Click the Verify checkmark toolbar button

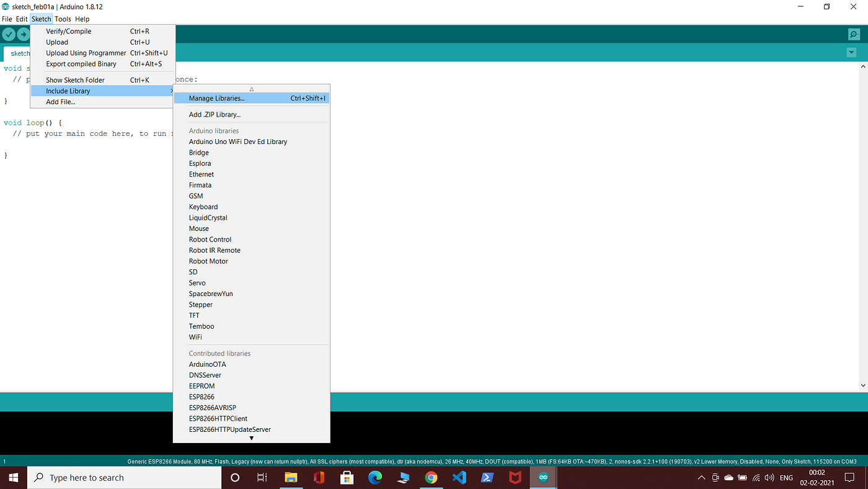(x=9, y=35)
